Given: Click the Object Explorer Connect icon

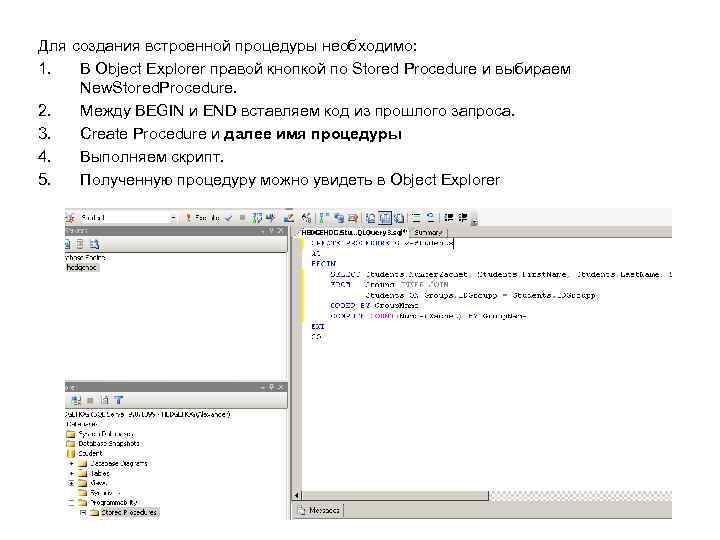Looking at the screenshot, I should pyautogui.click(x=76, y=400).
